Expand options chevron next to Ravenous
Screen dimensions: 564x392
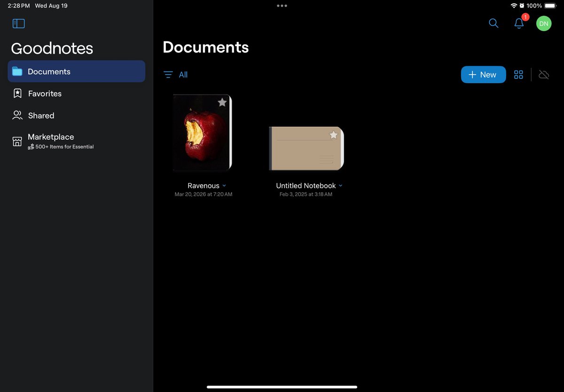click(224, 186)
